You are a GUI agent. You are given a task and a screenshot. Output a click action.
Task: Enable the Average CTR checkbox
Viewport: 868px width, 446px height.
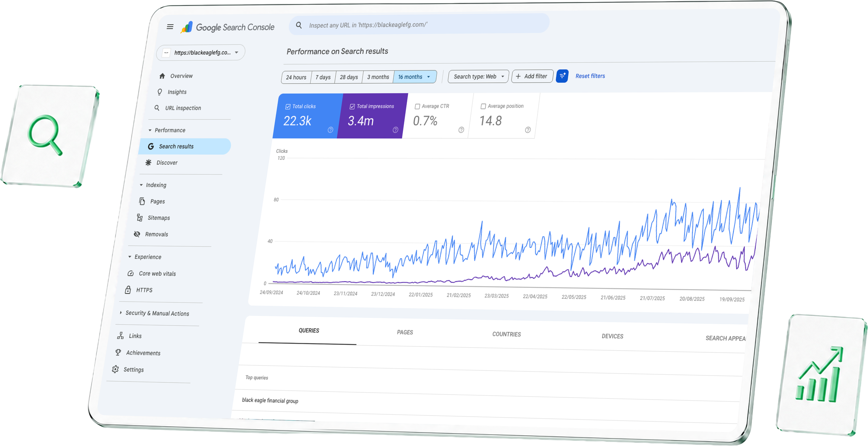(417, 106)
